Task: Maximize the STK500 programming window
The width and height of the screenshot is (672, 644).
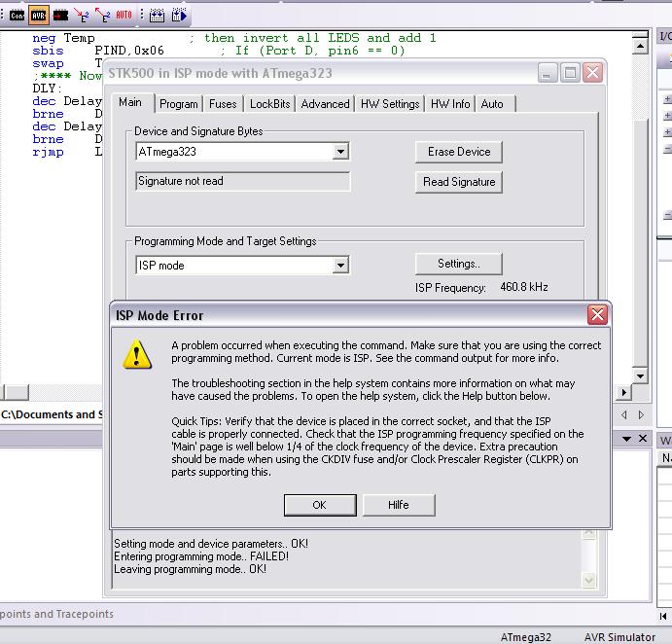Action: point(570,73)
